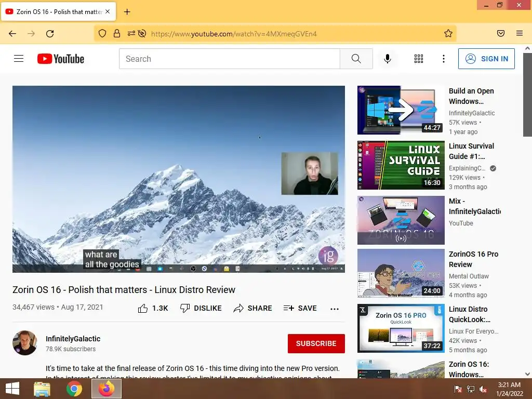Screen dimensions: 532x399
Task: Go to YouTube home via logo
Action: point(61,59)
